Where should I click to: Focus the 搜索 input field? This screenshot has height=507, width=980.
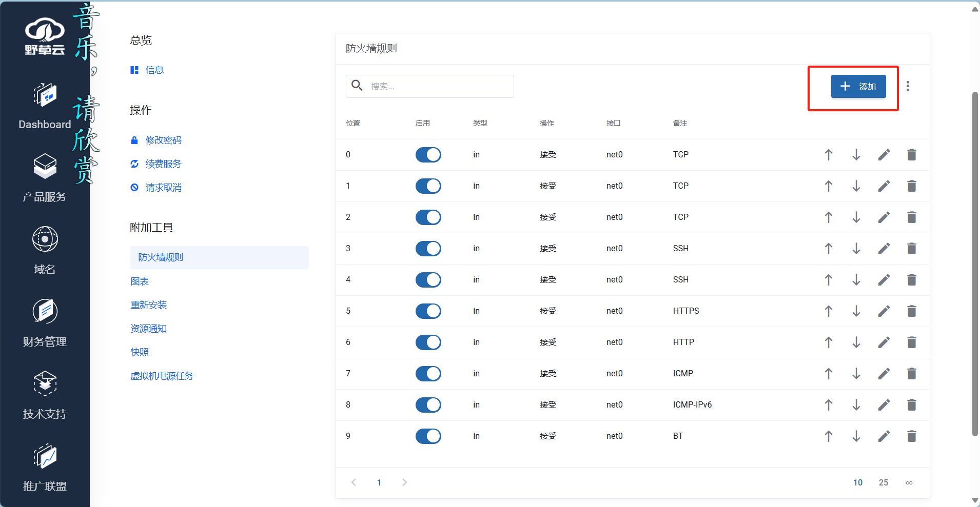click(x=430, y=86)
